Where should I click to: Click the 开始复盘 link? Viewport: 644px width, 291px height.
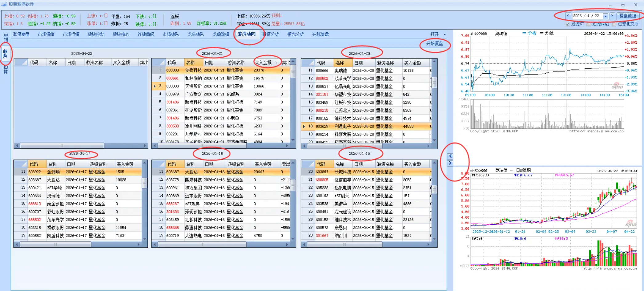tap(435, 44)
